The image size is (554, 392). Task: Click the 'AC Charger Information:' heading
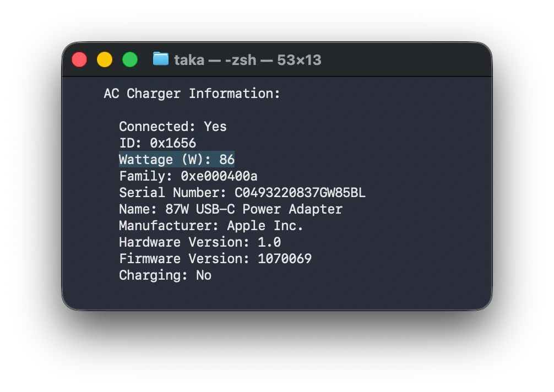pos(192,94)
